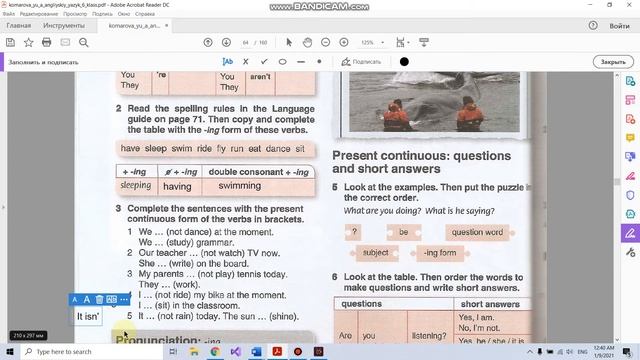Select the hand pan tool
The width and height of the screenshot is (640, 360).
tap(307, 42)
